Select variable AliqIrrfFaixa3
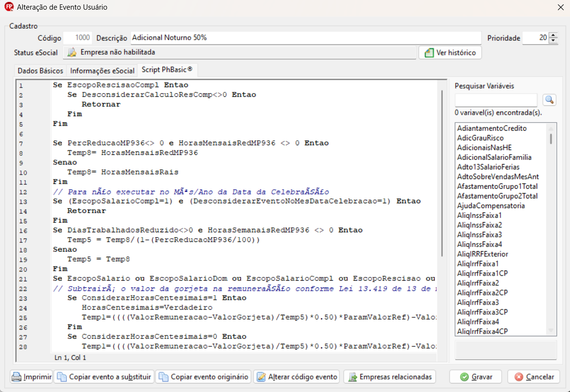The image size is (570, 392). coord(478,302)
